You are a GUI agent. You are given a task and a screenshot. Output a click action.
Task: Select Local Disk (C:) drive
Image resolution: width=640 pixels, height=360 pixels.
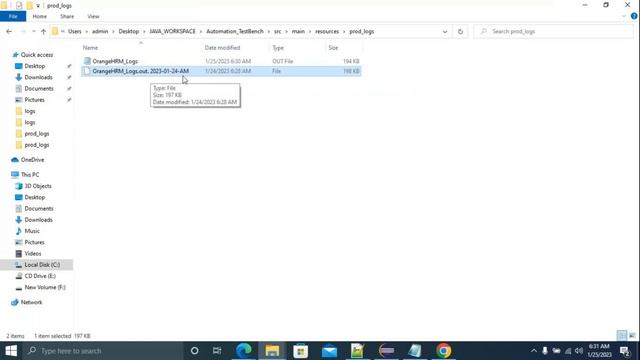[x=42, y=265]
